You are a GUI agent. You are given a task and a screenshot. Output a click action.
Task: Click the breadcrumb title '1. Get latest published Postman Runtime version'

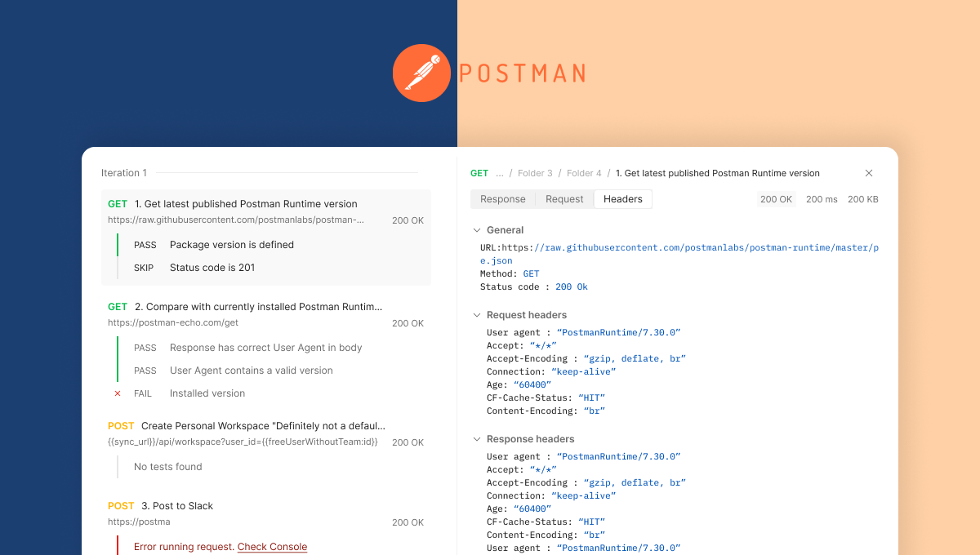point(718,173)
